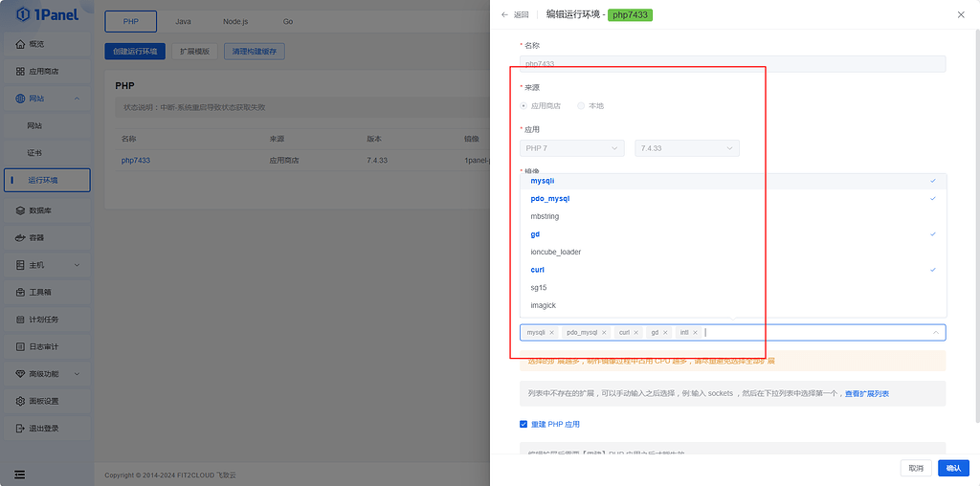Remove the mysqli tag from selected extensions
Viewport: 980px width, 486px height.
tap(552, 333)
